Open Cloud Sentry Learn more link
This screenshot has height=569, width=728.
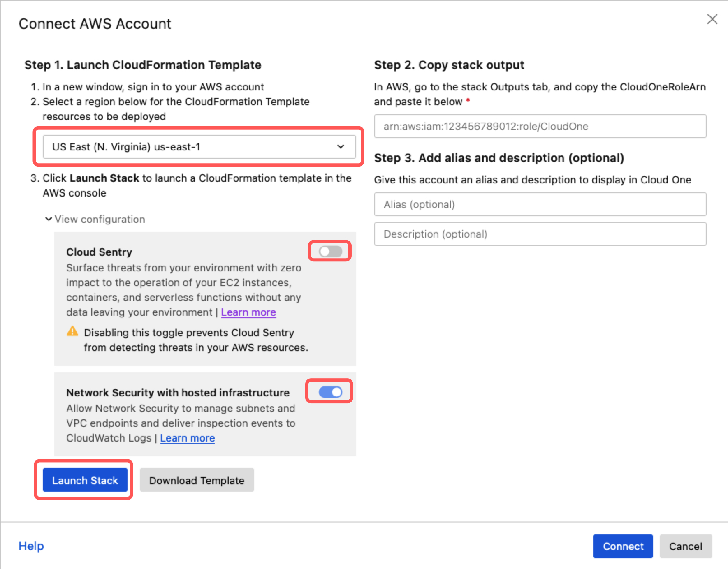[x=248, y=312]
